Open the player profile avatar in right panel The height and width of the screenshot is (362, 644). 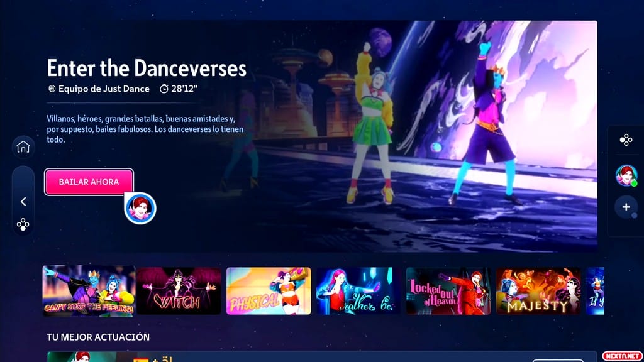pos(626,175)
